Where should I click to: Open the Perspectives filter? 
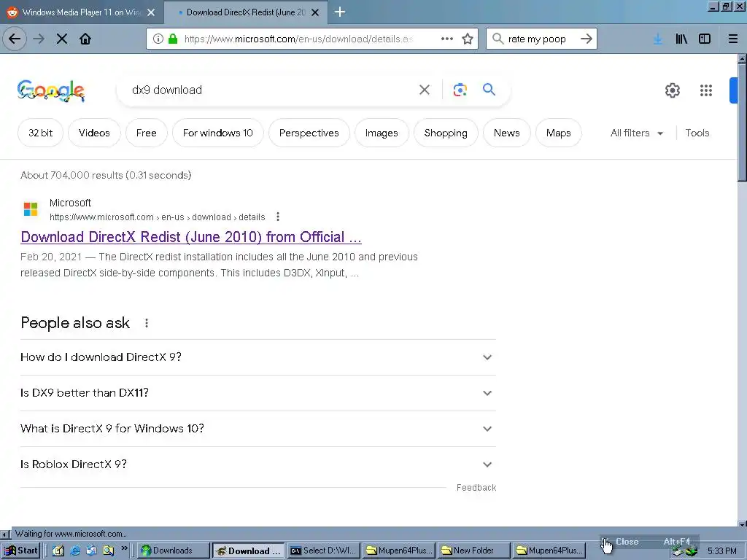(x=309, y=133)
